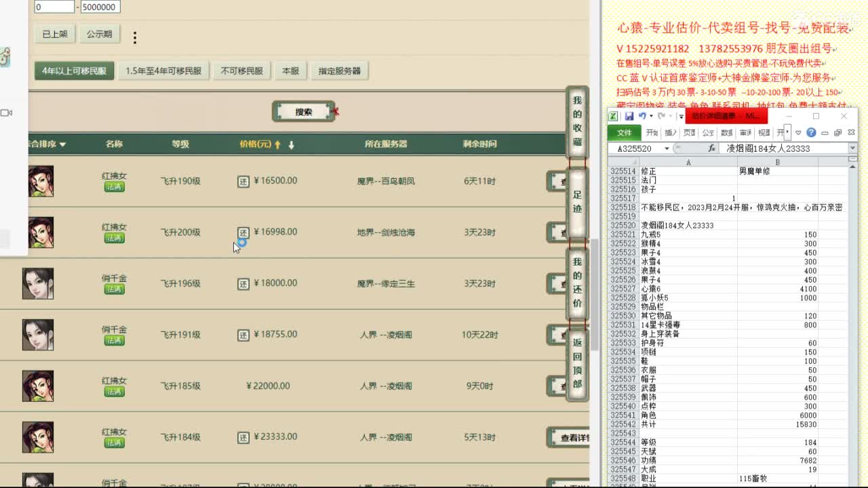The image size is (868, 488).
Task: Open the Name Box dropdown showing A325520
Action: point(667,148)
